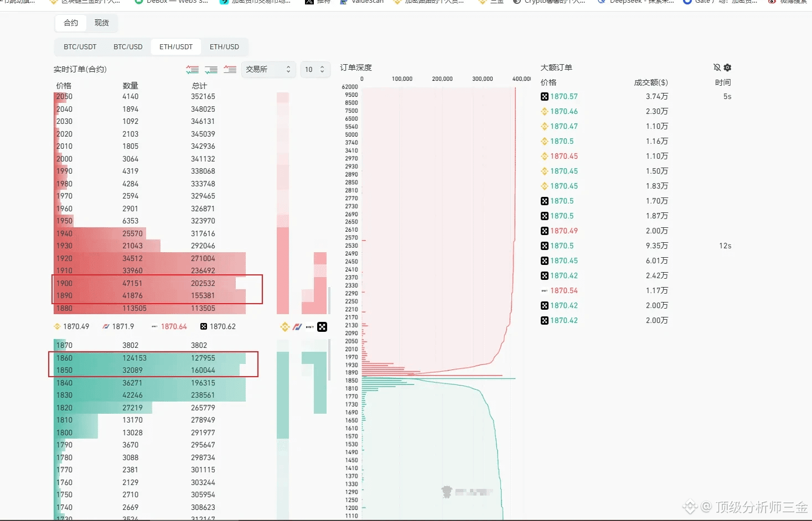Click Binance icon on 1.83万 order row

pyautogui.click(x=545, y=186)
